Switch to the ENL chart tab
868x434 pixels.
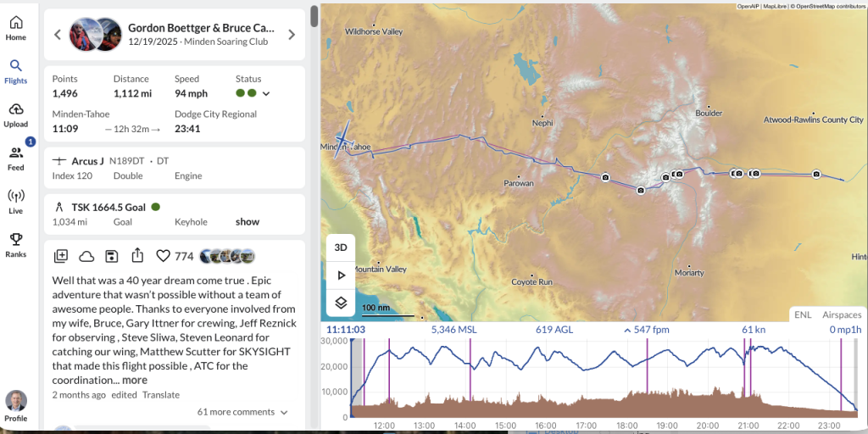click(802, 314)
